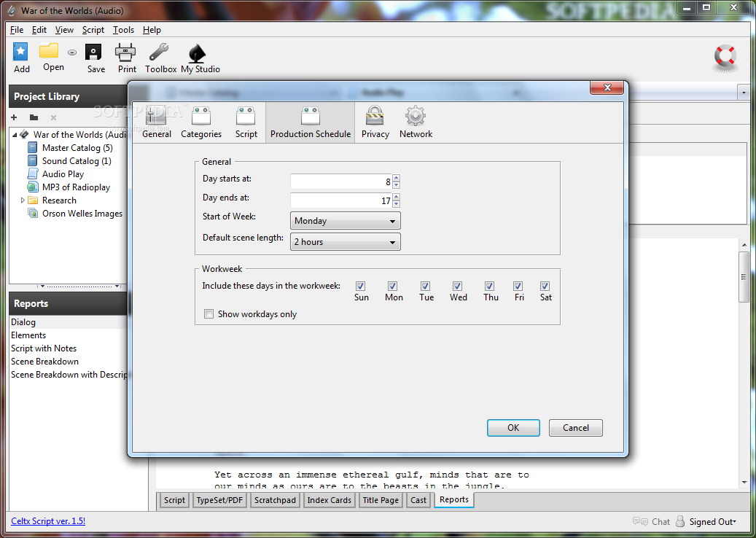Decrease Day starts at value

tap(397, 186)
